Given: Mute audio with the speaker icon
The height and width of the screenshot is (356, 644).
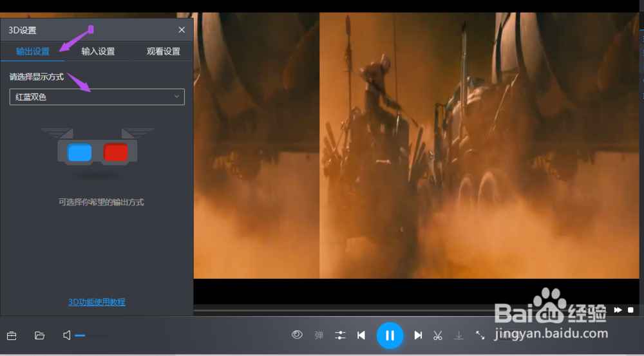Looking at the screenshot, I should 66,335.
